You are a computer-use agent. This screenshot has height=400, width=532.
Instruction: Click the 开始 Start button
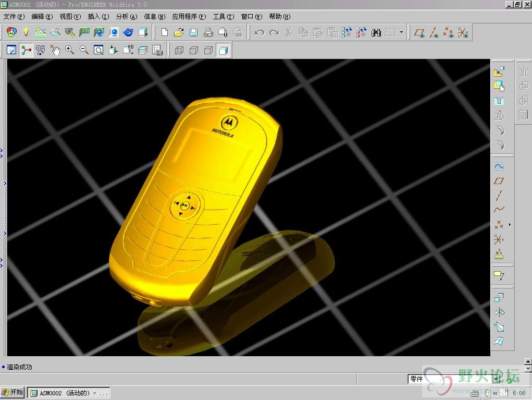13,393
